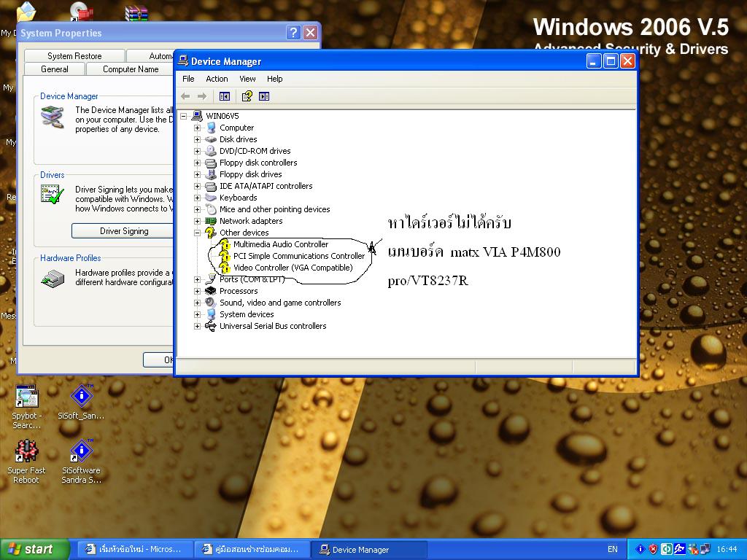Click the EN language indicator on taskbar
Viewport: 747px width, 560px height.
point(613,549)
